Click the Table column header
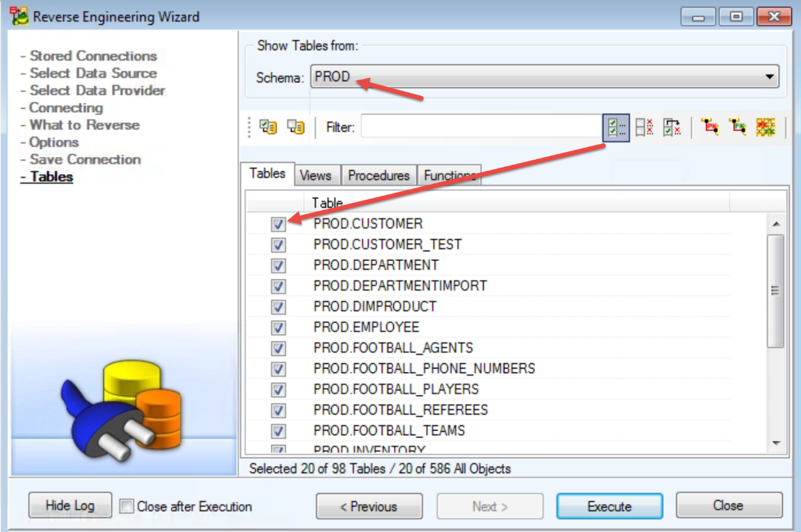801x532 pixels. (x=516, y=202)
